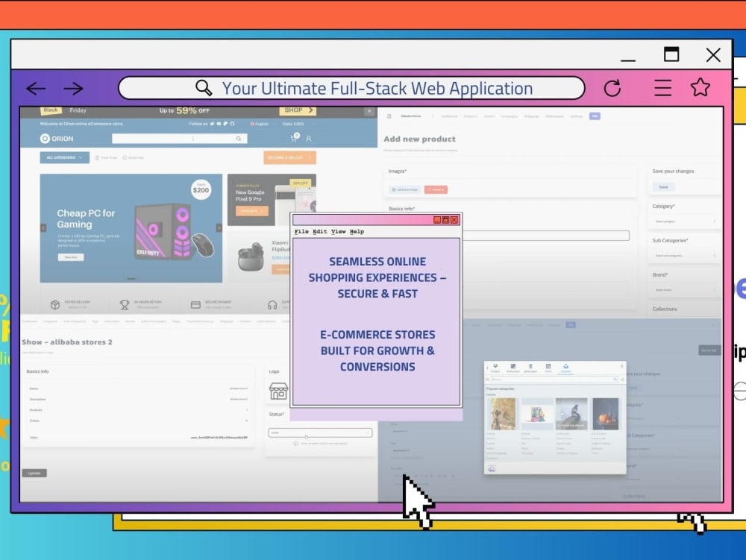Click the Update button on the store page
This screenshot has height=560, width=746.
pyautogui.click(x=34, y=473)
